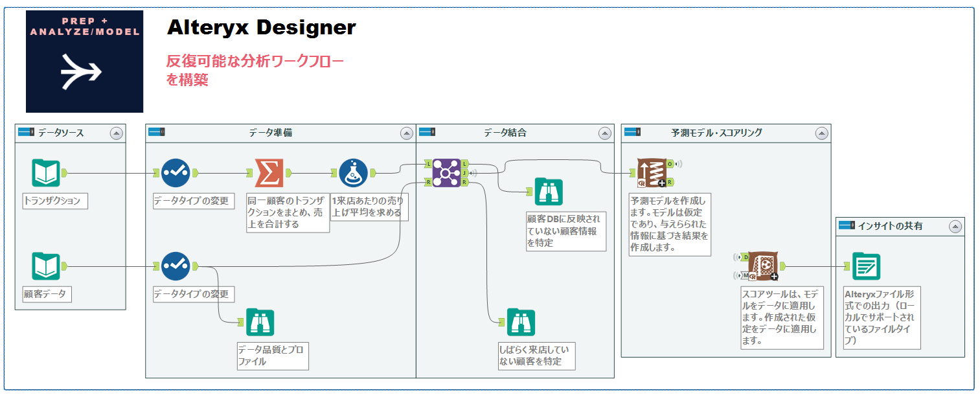
Task: Click the Alteryxファイル形式での出力 annotation
Action: tap(882, 317)
